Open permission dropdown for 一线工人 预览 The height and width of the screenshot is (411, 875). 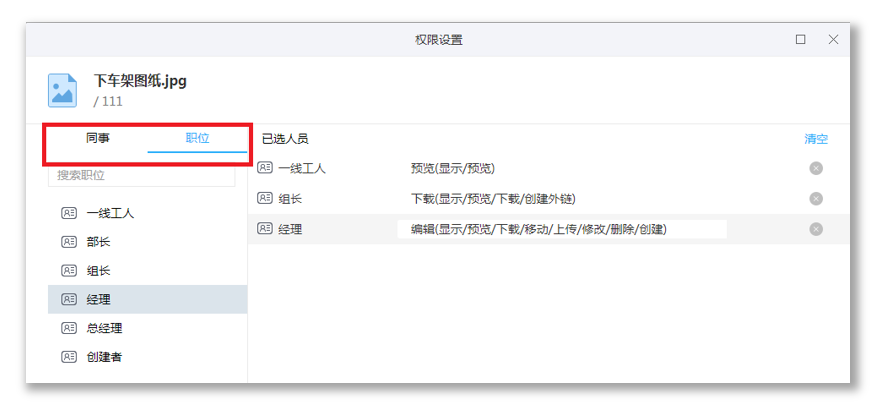453,168
